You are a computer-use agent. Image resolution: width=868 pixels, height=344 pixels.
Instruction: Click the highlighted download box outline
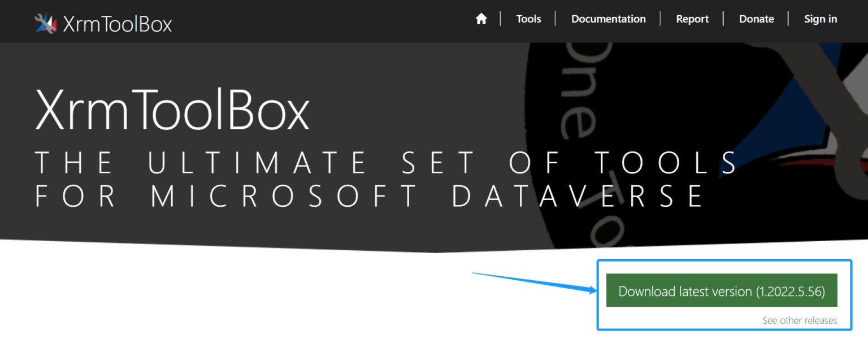coord(724,260)
